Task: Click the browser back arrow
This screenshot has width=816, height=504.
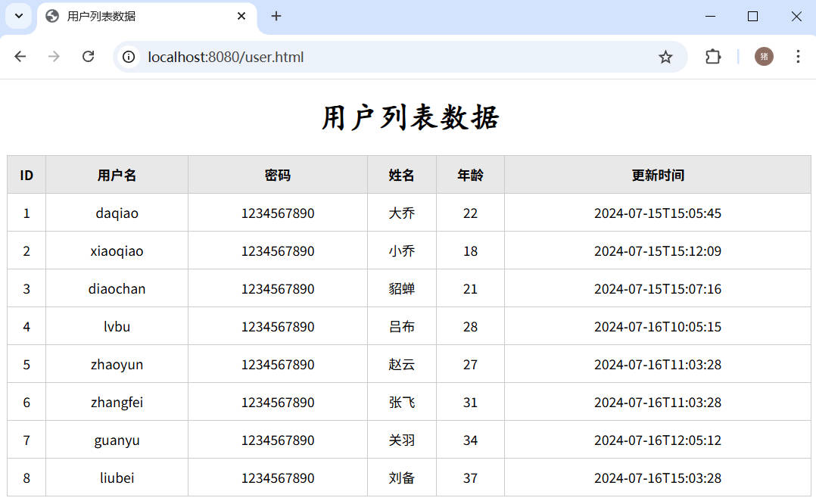Action: (x=20, y=57)
